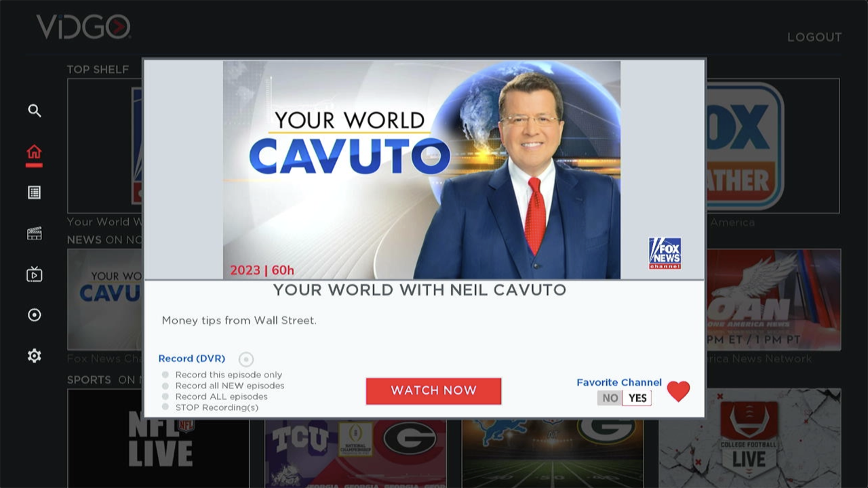Click the 2023 | 60h label
Image resolution: width=868 pixels, height=488 pixels.
pos(262,270)
